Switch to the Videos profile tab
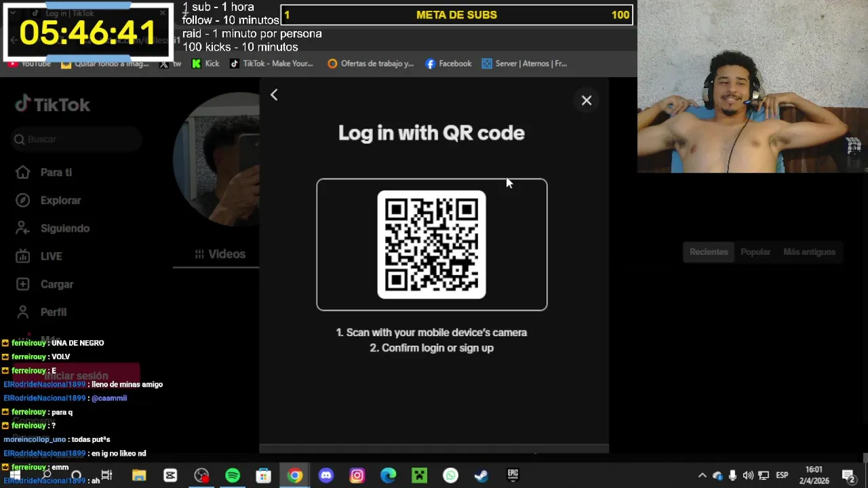Screen dimensions: 868x488 (220, 254)
